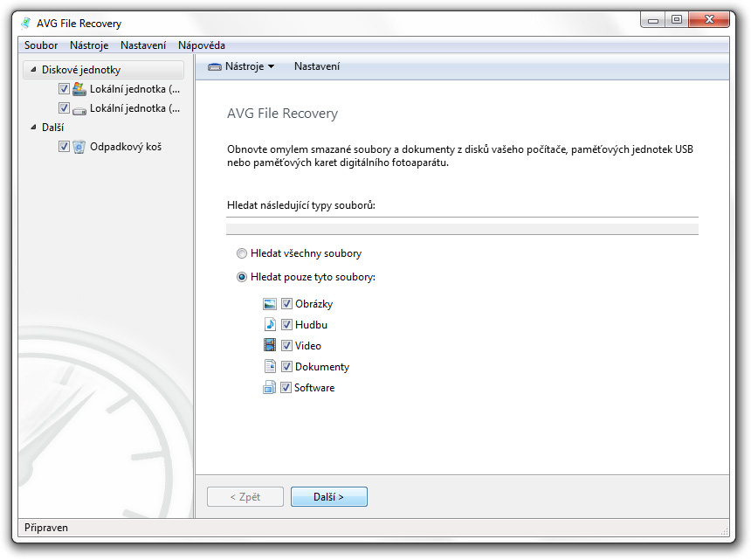Uncheck the Odpadkový koš checkbox
This screenshot has width=751, height=560.
[x=64, y=147]
